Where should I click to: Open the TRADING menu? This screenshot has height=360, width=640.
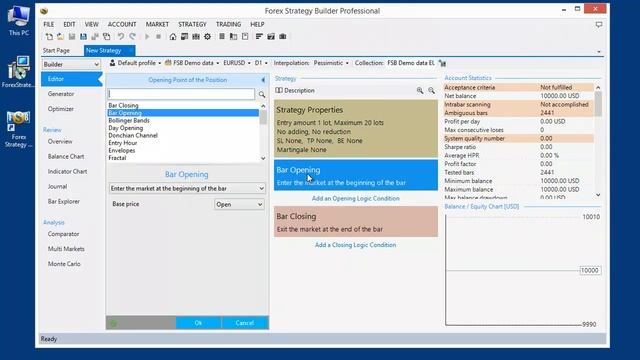point(228,24)
